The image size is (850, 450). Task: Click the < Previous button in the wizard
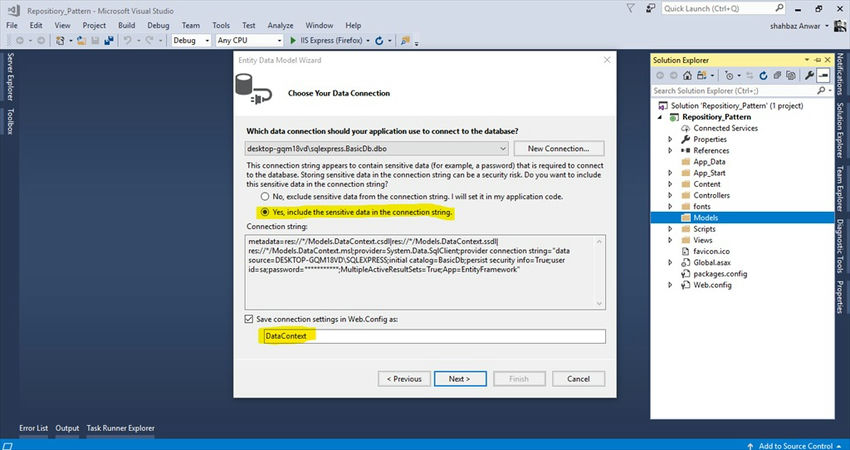(404, 379)
